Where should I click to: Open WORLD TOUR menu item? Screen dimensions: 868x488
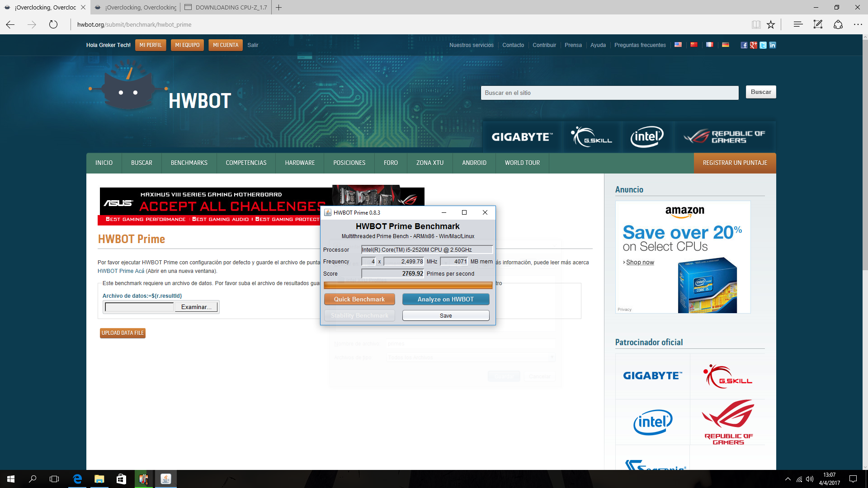pos(522,163)
